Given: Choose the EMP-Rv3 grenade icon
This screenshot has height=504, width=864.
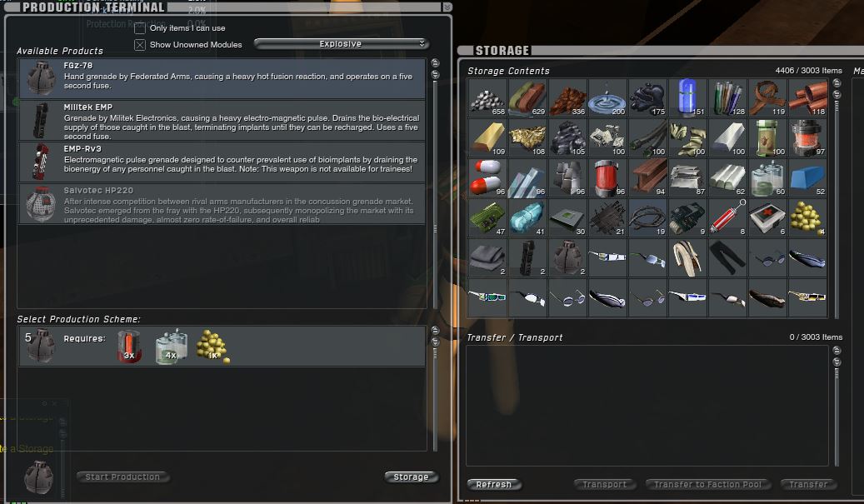Looking at the screenshot, I should [x=40, y=162].
